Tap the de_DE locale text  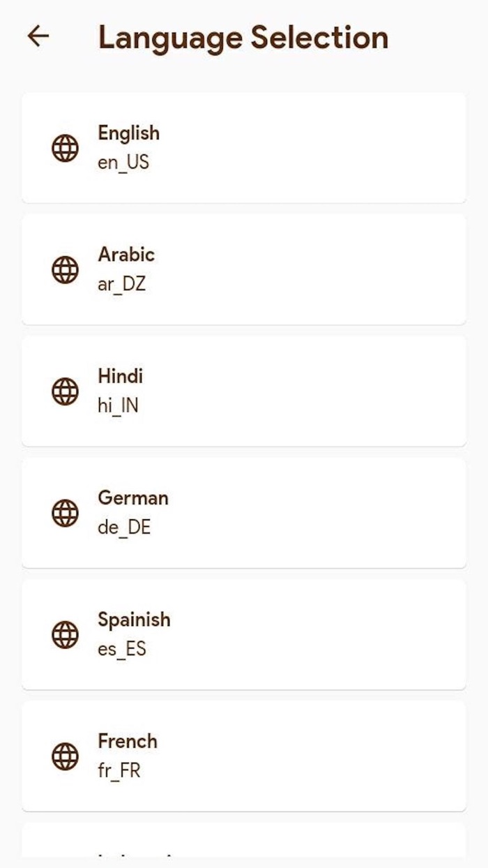click(x=124, y=527)
